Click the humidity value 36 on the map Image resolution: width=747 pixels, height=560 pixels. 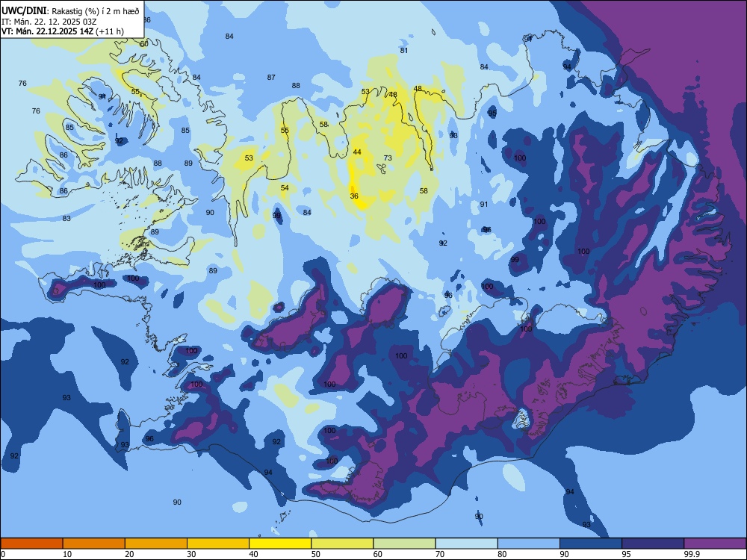[354, 196]
